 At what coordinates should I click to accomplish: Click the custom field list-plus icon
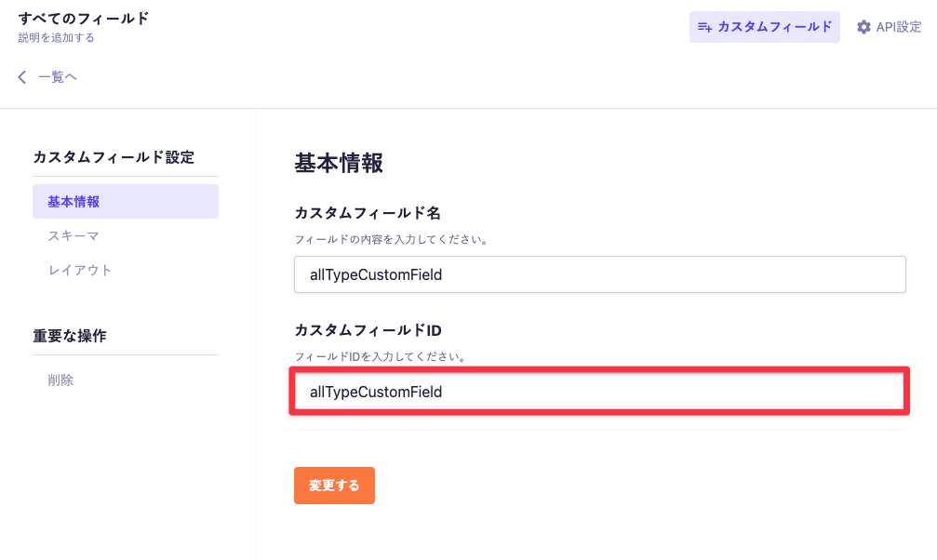click(705, 28)
